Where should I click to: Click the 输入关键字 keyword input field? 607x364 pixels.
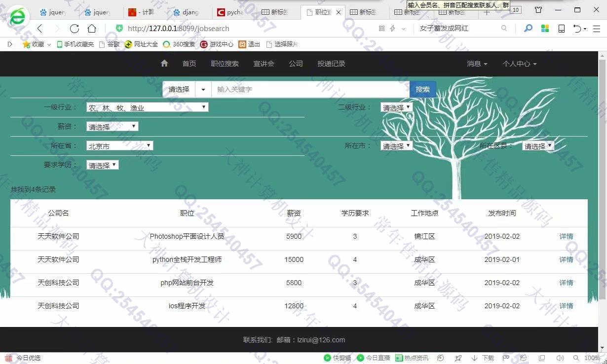point(310,89)
